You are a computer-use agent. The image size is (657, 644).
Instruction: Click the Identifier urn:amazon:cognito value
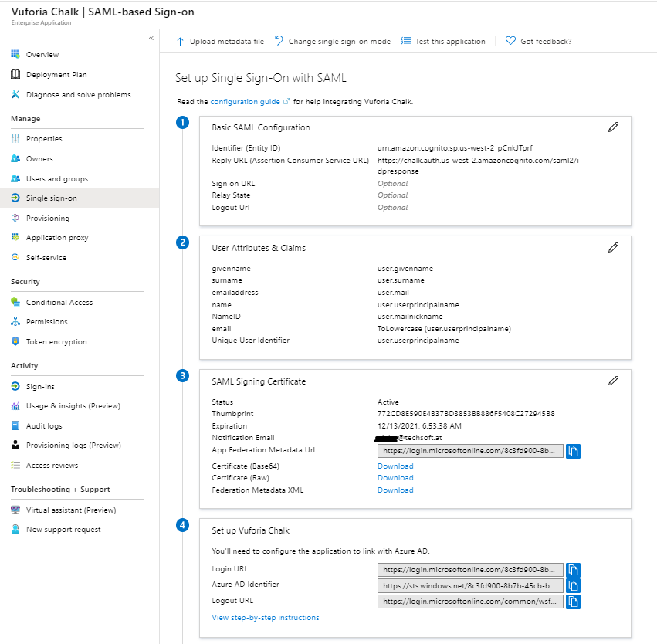[455, 148]
